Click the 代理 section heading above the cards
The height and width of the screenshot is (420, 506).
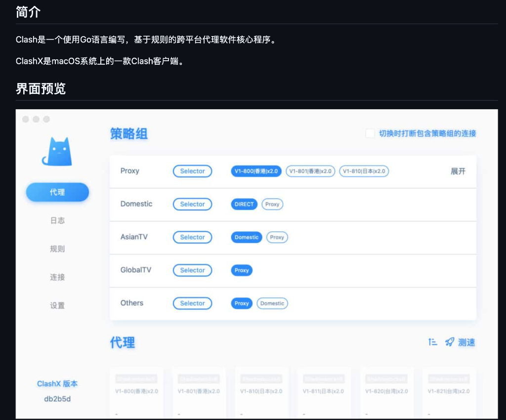click(123, 342)
